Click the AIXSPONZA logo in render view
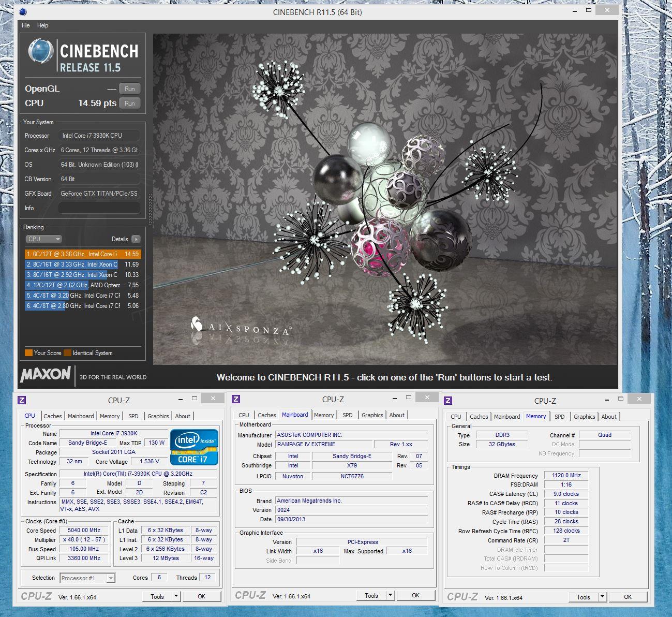This screenshot has height=617, width=672. [x=241, y=326]
